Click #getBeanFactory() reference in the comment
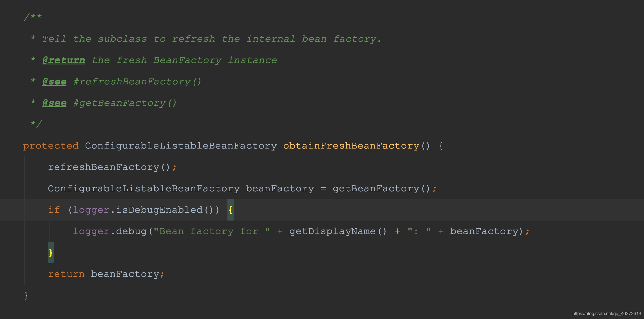Viewport: 644px width, 319px height. (125, 103)
